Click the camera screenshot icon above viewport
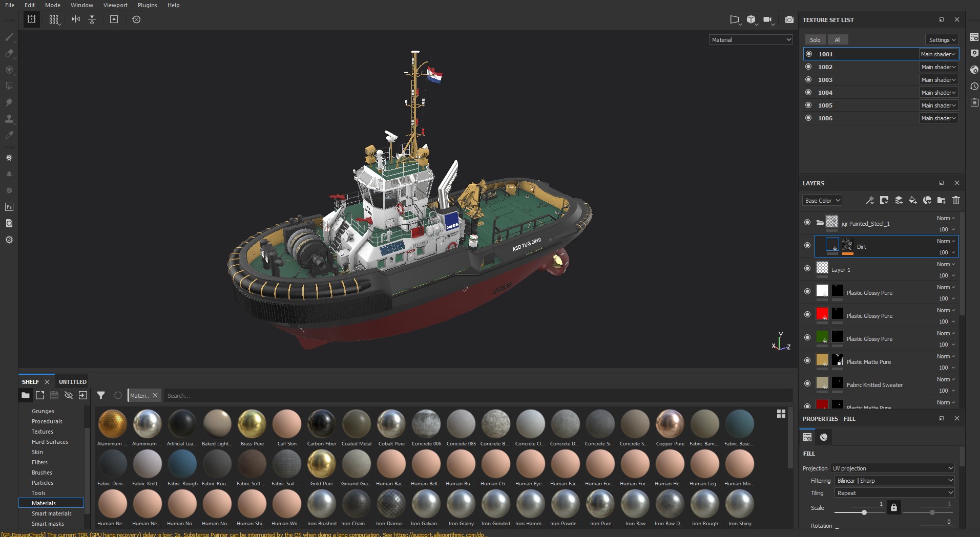980x537 pixels. (789, 19)
